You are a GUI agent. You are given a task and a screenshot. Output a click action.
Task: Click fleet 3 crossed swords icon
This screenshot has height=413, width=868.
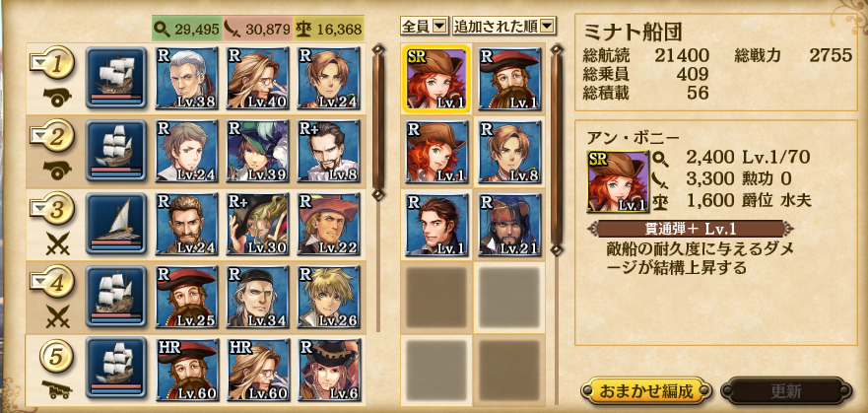(x=57, y=243)
